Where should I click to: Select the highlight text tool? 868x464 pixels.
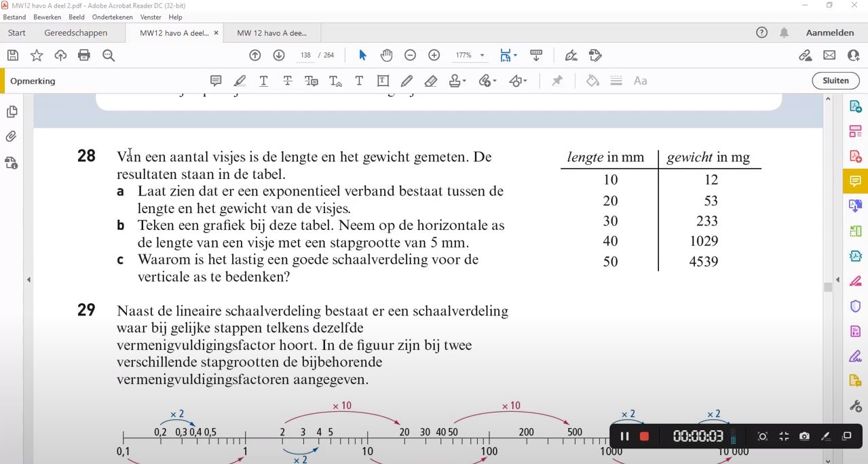point(240,81)
